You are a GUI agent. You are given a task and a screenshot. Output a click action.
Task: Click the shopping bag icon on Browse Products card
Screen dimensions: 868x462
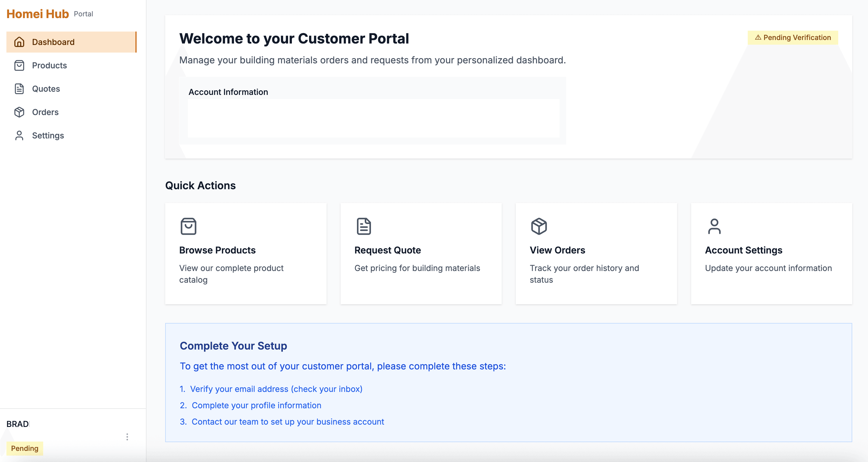coord(188,226)
